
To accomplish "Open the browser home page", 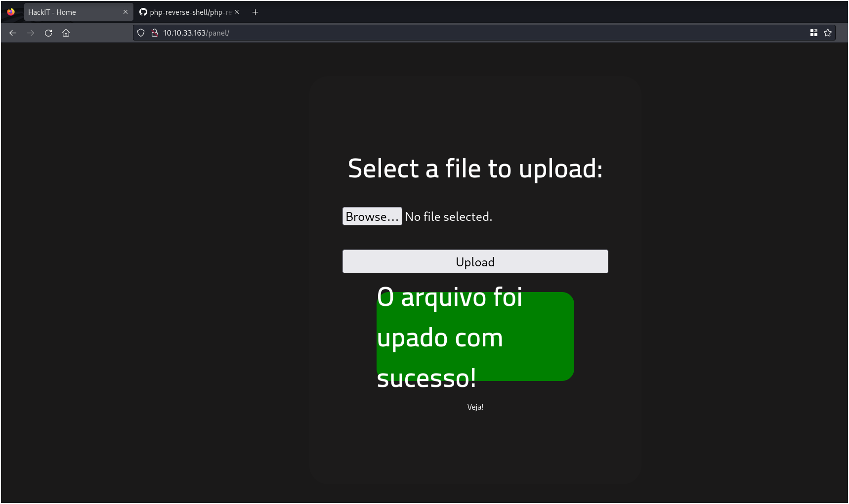I will click(66, 33).
